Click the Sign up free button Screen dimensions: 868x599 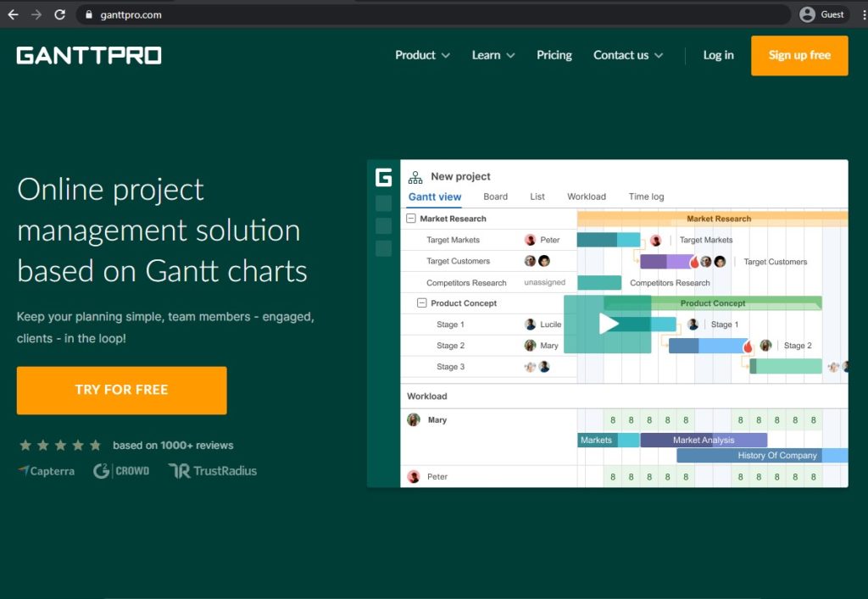[x=798, y=54]
